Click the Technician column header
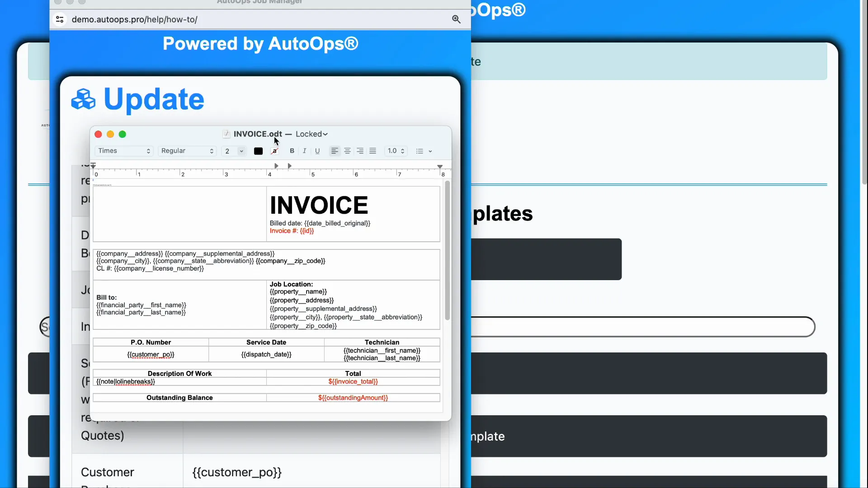 pyautogui.click(x=382, y=343)
